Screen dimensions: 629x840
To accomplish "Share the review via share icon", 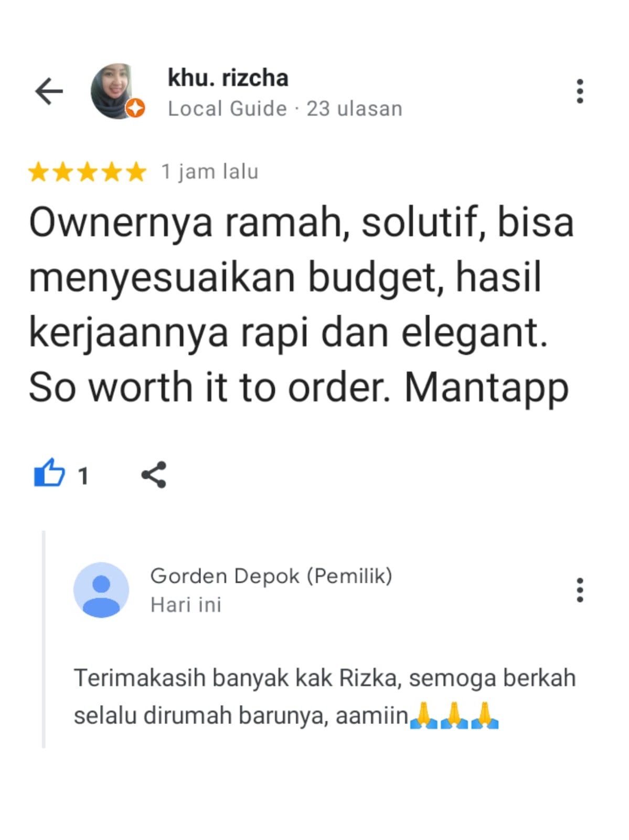I will (154, 475).
